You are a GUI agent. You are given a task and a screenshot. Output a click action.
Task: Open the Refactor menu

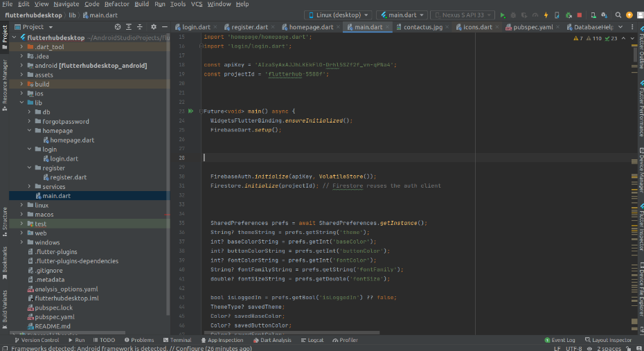pyautogui.click(x=116, y=4)
